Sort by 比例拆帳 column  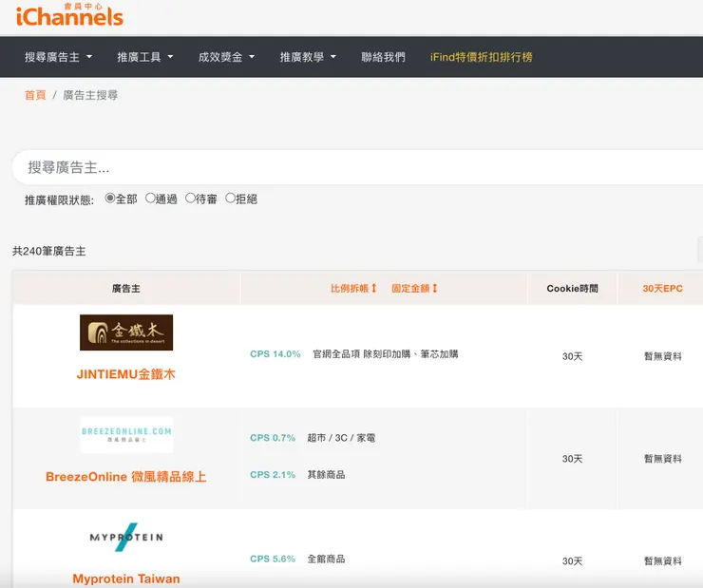tap(353, 288)
